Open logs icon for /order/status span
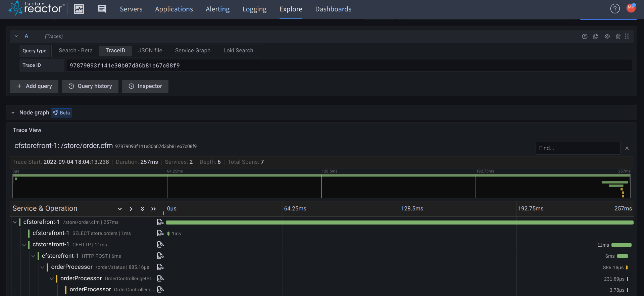This screenshot has height=296, width=644. click(160, 267)
